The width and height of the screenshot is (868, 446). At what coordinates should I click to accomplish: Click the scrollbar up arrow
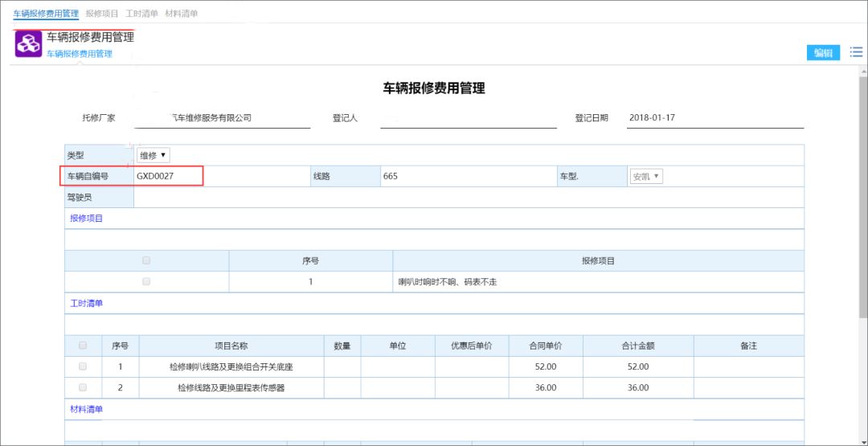pyautogui.click(x=863, y=71)
